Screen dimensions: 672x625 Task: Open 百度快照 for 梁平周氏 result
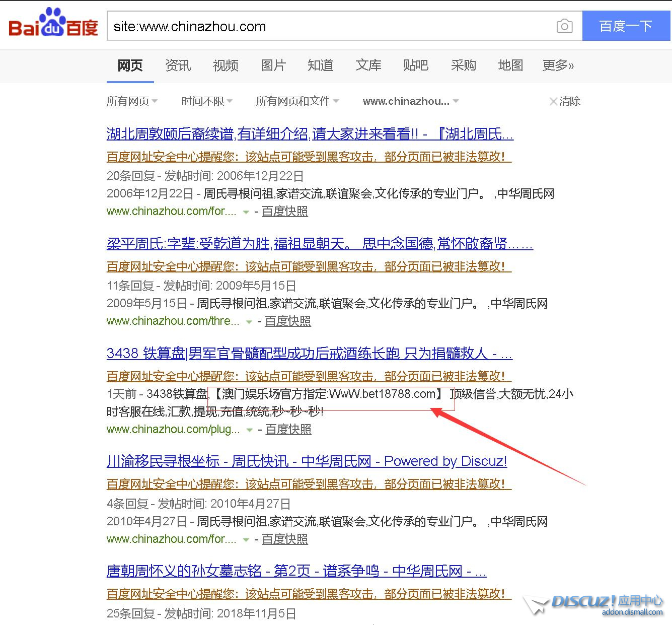point(288,321)
